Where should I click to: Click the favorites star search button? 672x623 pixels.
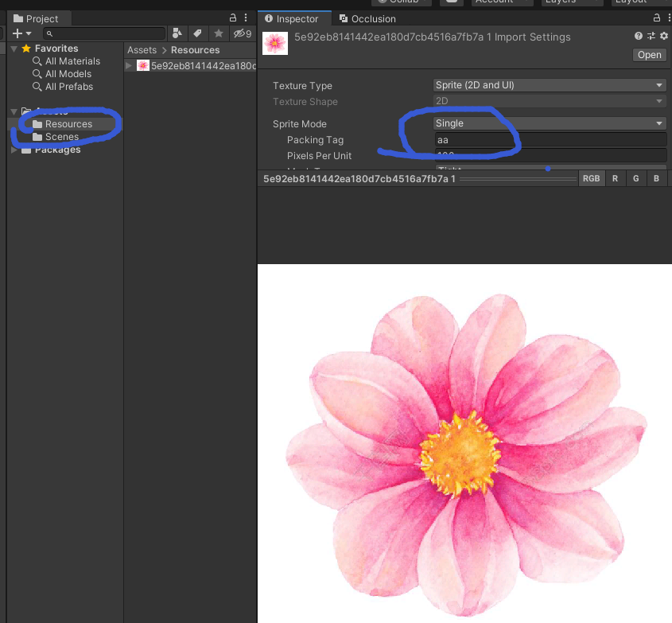(x=219, y=33)
